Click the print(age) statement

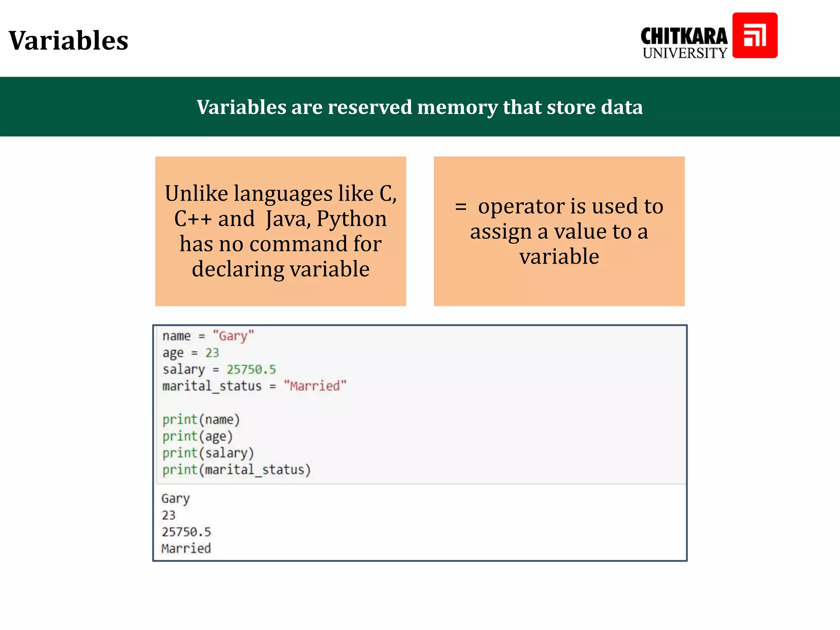click(x=197, y=436)
